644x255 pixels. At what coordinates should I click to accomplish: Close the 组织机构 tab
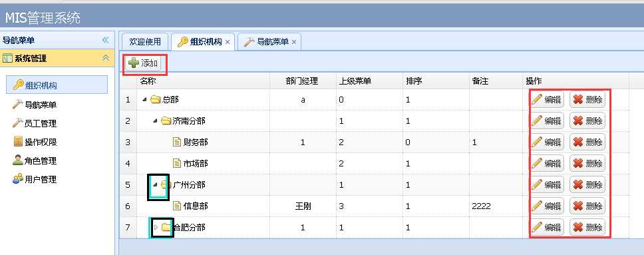click(x=227, y=42)
